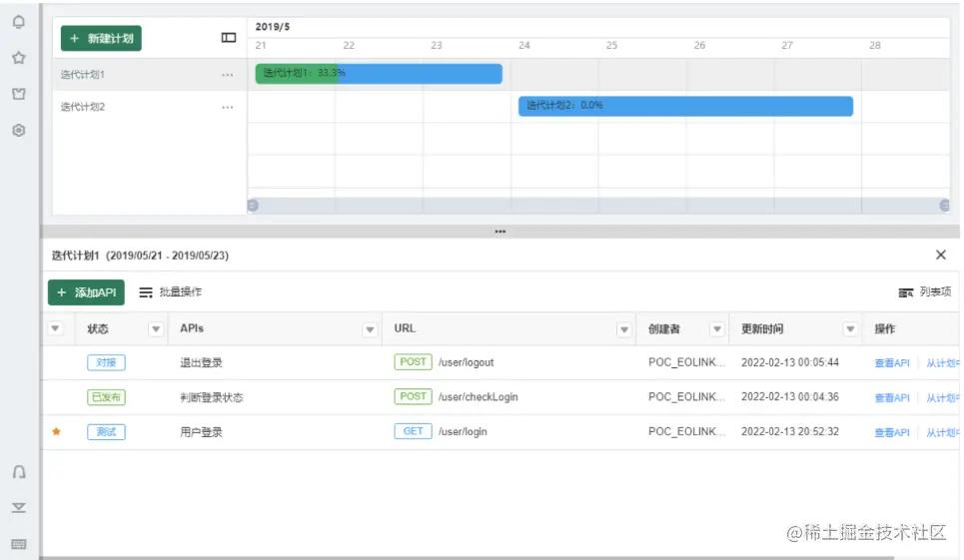The image size is (964, 560).
Task: Open the APIs column filter dropdown
Action: (370, 329)
